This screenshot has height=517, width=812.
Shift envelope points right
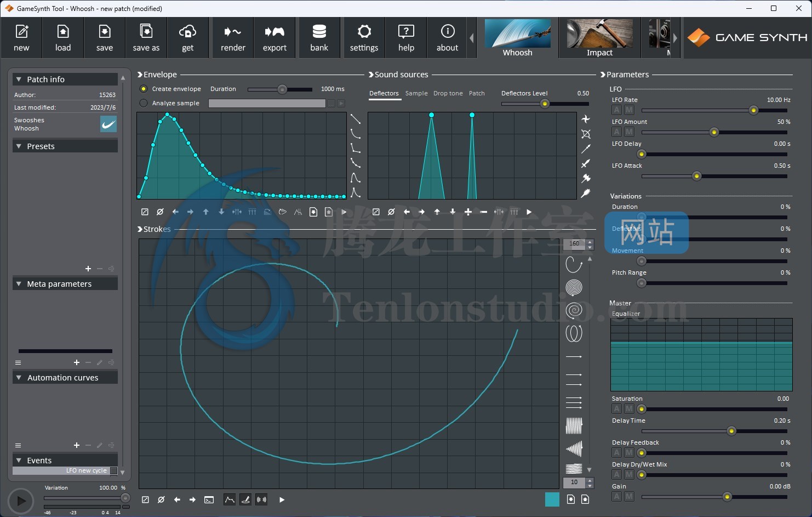(x=190, y=212)
